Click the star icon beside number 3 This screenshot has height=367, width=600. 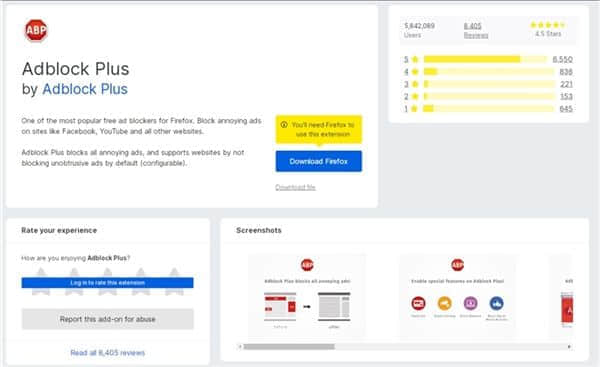tap(415, 84)
